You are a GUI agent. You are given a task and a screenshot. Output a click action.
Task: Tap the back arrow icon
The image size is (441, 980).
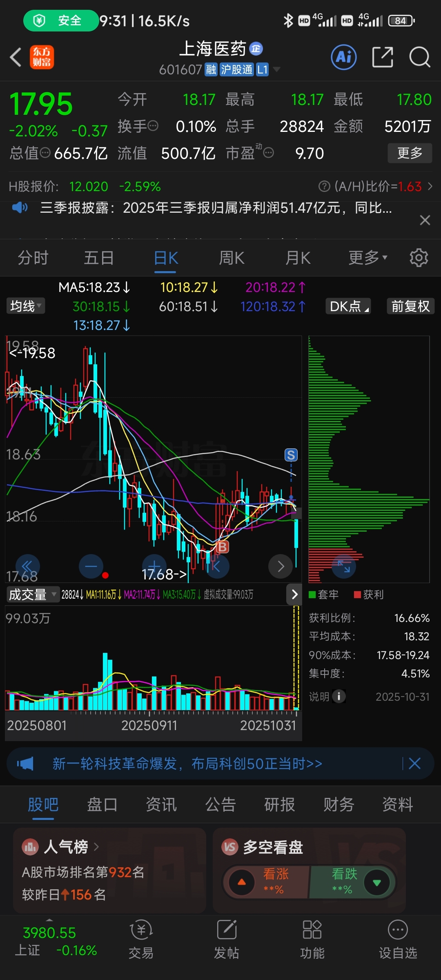[16, 57]
